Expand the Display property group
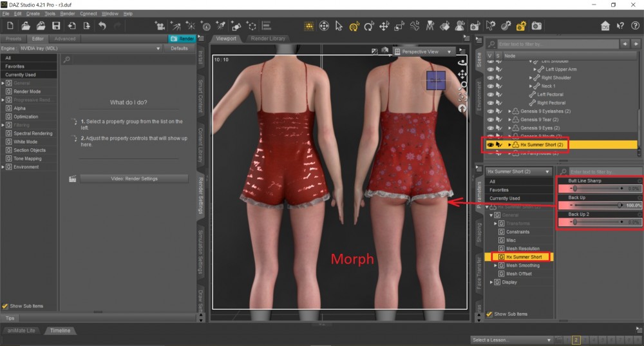This screenshot has height=346, width=644. pos(491,282)
